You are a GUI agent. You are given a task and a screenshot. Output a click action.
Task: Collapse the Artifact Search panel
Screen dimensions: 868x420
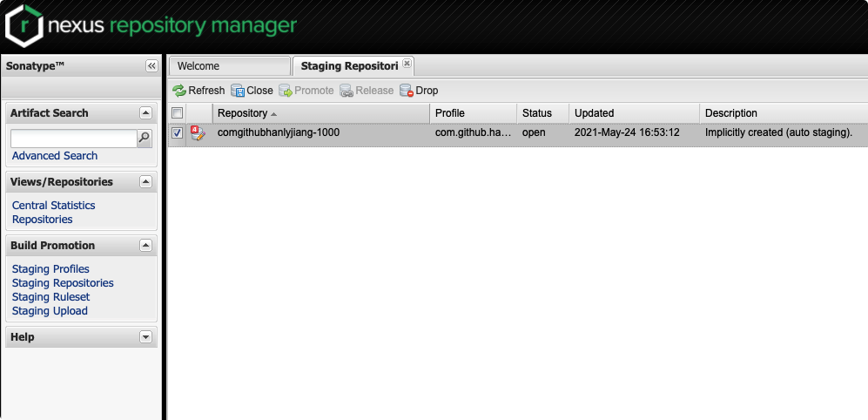[x=145, y=113]
